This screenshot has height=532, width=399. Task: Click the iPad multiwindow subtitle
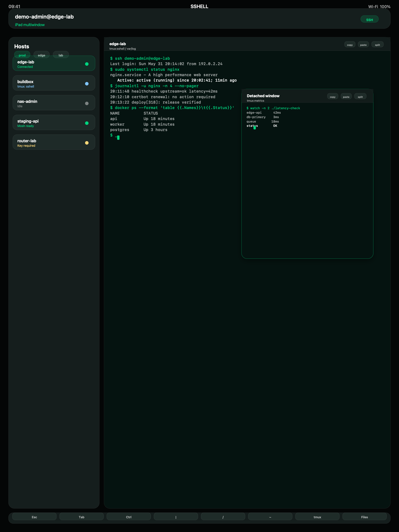pos(30,25)
